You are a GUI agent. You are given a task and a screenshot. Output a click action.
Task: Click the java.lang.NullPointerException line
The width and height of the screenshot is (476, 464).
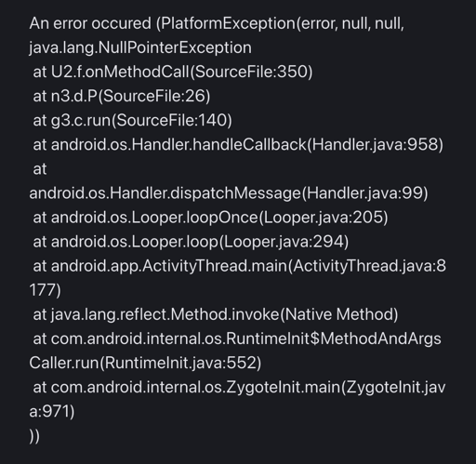pyautogui.click(x=140, y=47)
